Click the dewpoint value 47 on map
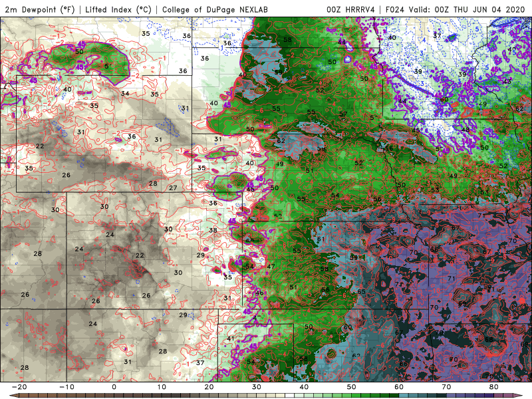The height and width of the screenshot is (399, 532). tap(271, 267)
